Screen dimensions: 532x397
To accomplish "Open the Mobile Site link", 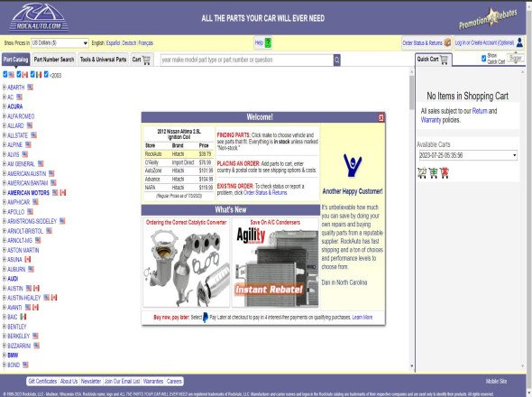I will coord(496,382).
